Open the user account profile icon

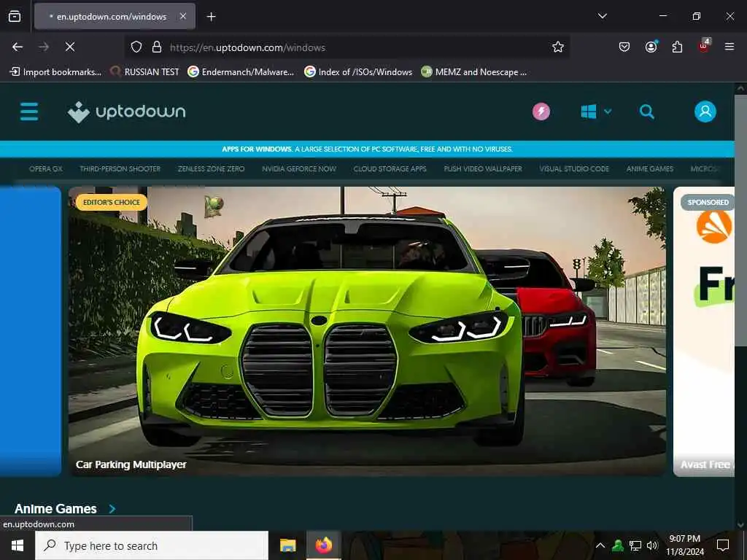click(x=705, y=112)
